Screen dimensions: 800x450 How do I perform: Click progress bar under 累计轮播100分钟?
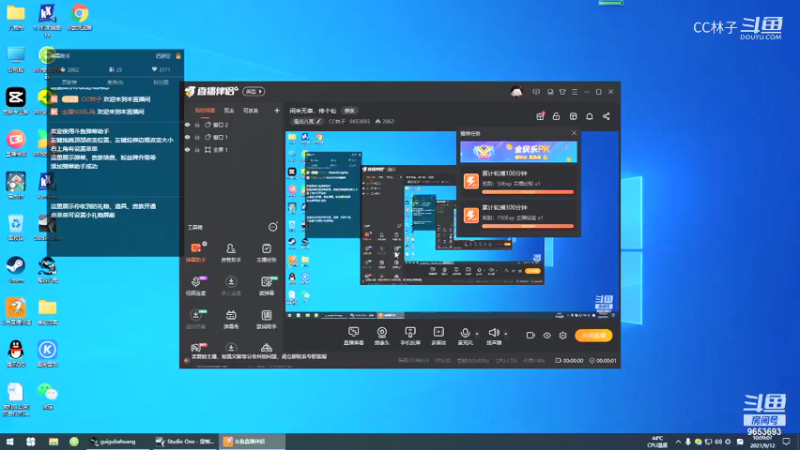point(528,192)
